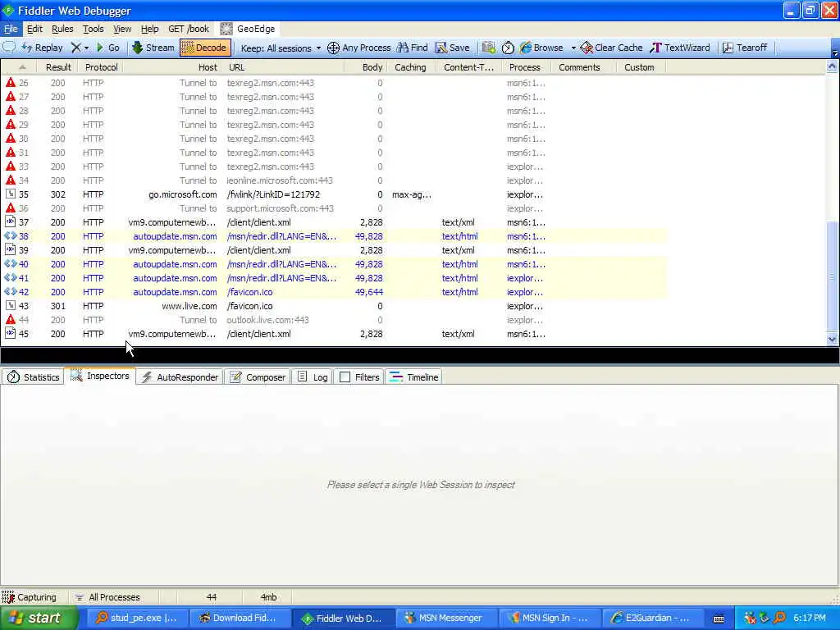Select session 34 ieonline.microsoft.com:443 URL

click(x=280, y=180)
